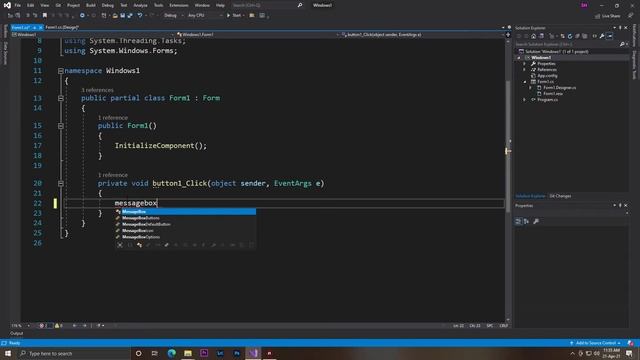This screenshot has height=360, width=640.
Task: Select Form1.resx in Solution Explorer
Action: (553, 94)
